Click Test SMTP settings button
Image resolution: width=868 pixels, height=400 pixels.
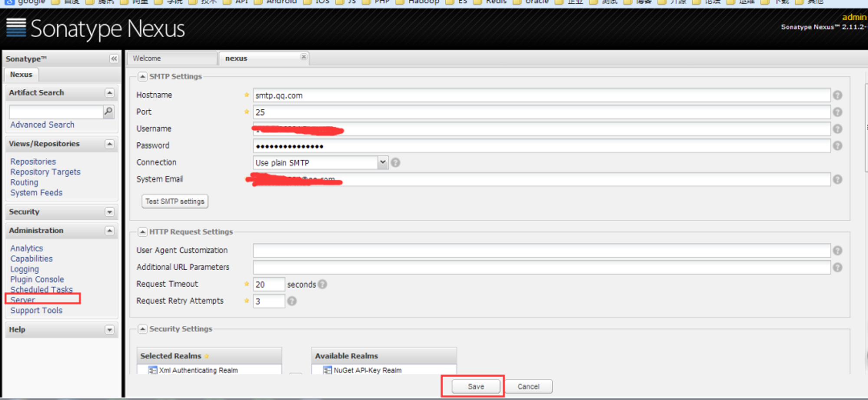[175, 201]
